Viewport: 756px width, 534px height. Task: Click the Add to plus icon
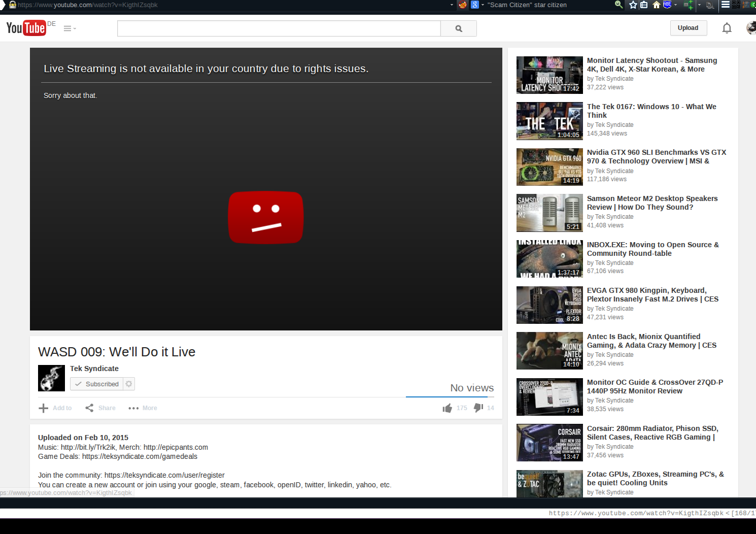coord(44,408)
